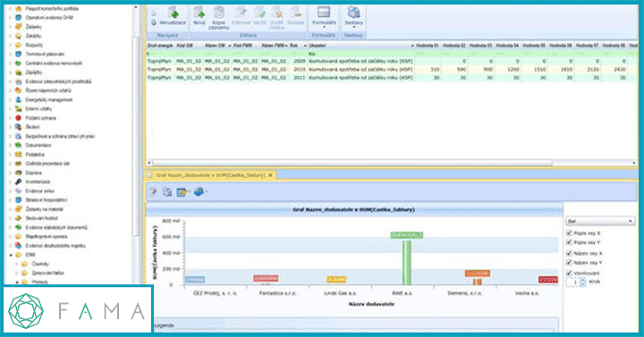Image resolution: width=644 pixels, height=337 pixels.
Task: Expand the Zpracování faktur subfolder
Action: tap(17, 273)
